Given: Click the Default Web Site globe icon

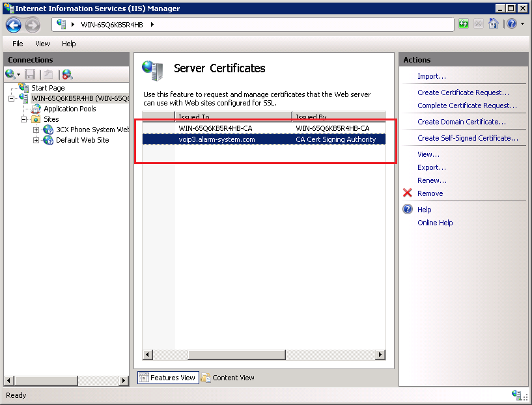Looking at the screenshot, I should [48, 140].
